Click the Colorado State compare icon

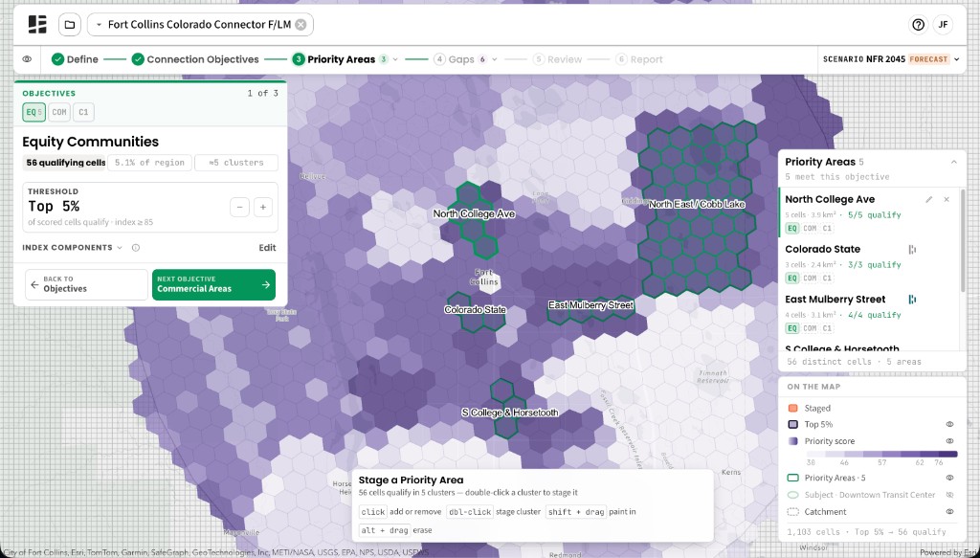pyautogui.click(x=912, y=249)
